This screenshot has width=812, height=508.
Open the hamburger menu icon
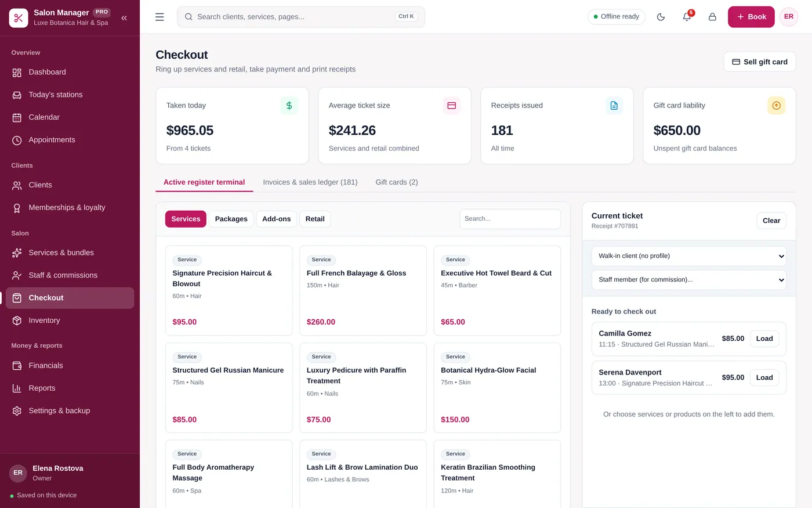coord(159,17)
